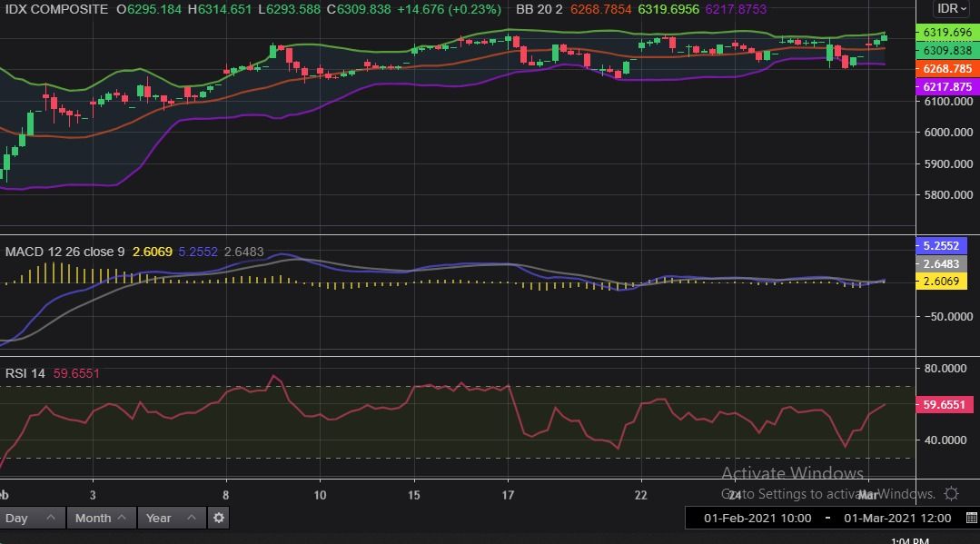This screenshot has height=544, width=980.
Task: Click the H6314.651 high value in header
Action: point(220,9)
